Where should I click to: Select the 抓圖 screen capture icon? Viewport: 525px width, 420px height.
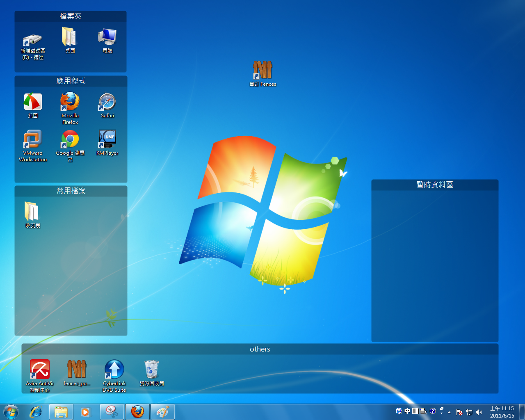pos(33,105)
